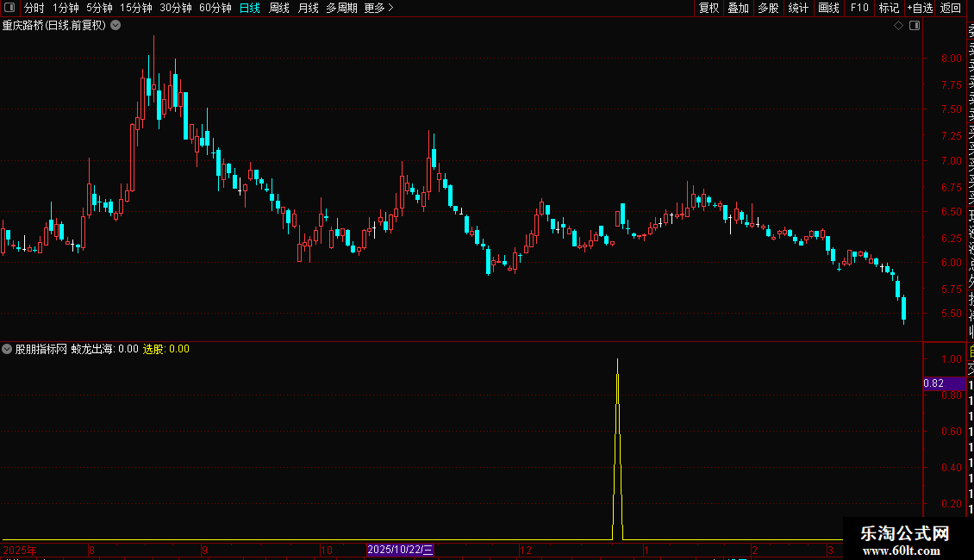This screenshot has height=560, width=974.
Task: Expand the 更多 > periods menu
Action: 379,8
